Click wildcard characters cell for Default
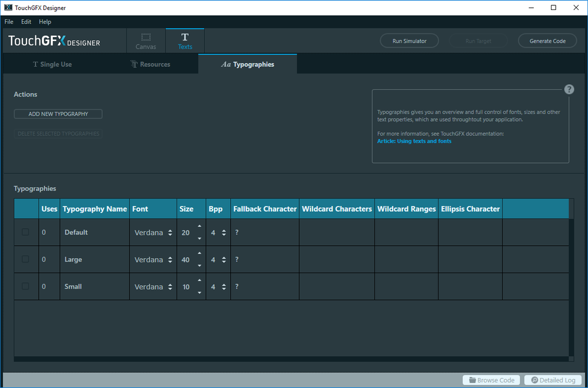 pyautogui.click(x=337, y=232)
